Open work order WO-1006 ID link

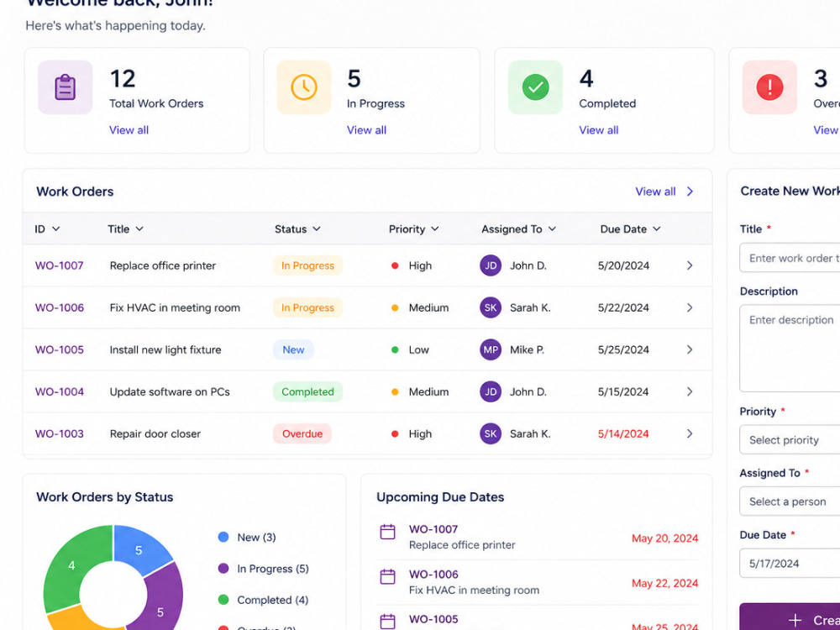pyautogui.click(x=60, y=307)
